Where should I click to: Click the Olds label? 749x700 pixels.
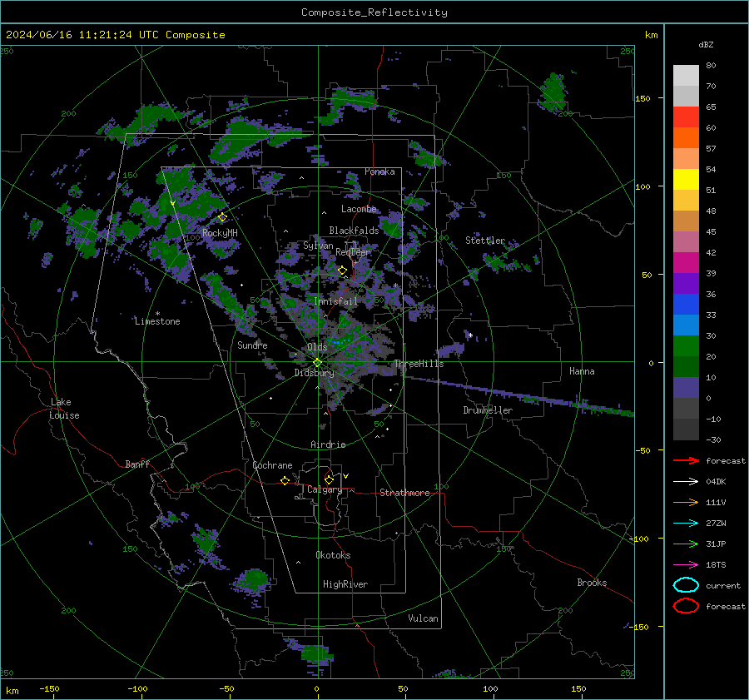317,347
